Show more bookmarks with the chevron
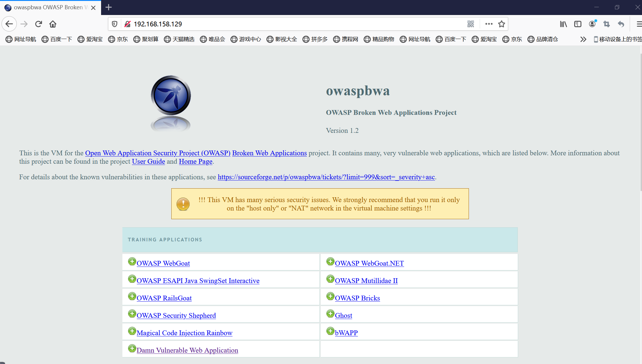This screenshot has width=642, height=364. [583, 39]
